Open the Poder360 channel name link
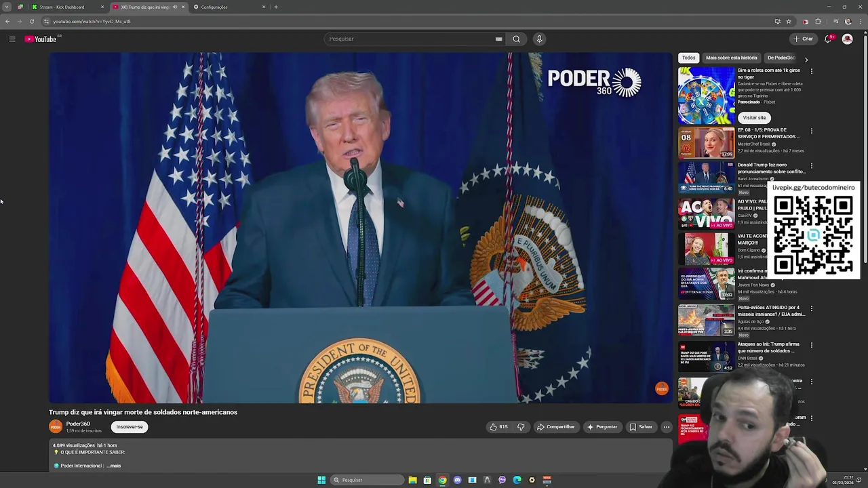The height and width of the screenshot is (488, 868). click(78, 424)
